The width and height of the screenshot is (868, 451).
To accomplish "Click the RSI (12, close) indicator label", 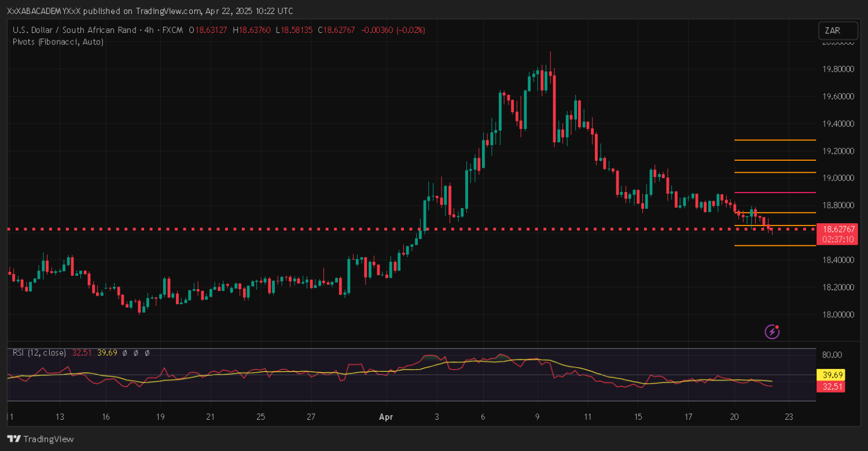I will [39, 352].
